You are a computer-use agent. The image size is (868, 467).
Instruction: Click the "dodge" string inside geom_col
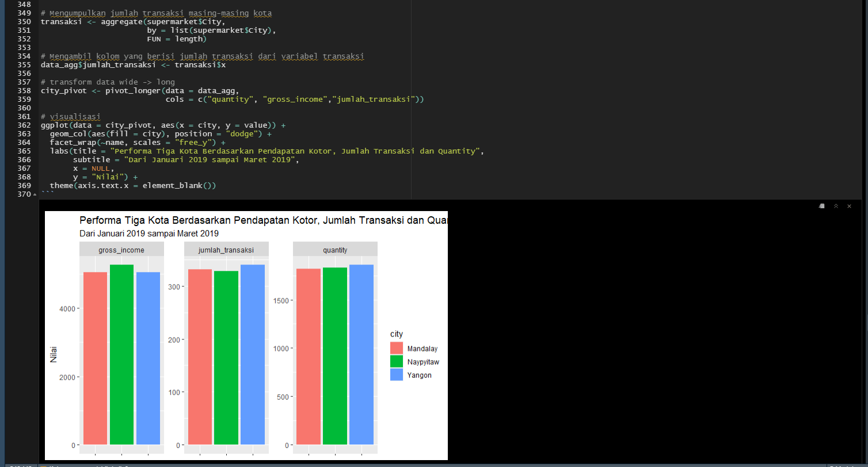point(242,133)
